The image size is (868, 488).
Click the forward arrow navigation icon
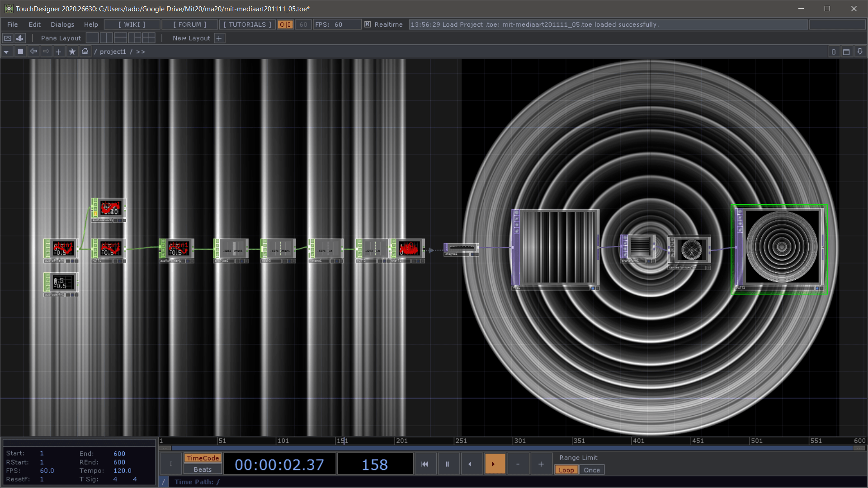[x=46, y=52]
